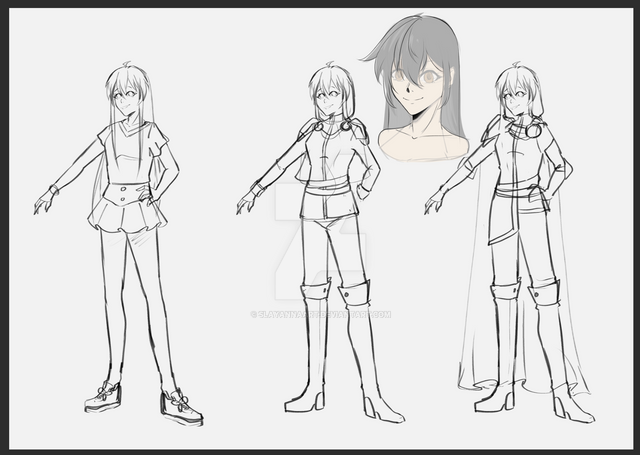
Task: Select the figure wearing the long cape
Action: click(x=509, y=242)
